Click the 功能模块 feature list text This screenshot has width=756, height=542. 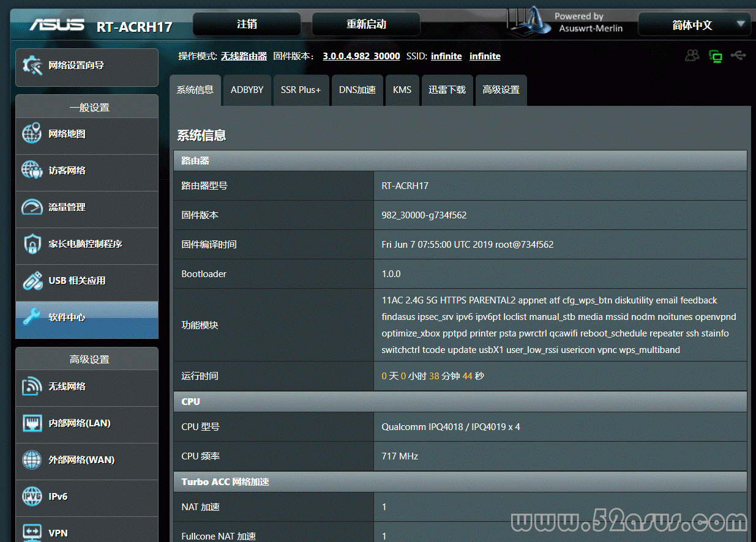[x=559, y=325]
